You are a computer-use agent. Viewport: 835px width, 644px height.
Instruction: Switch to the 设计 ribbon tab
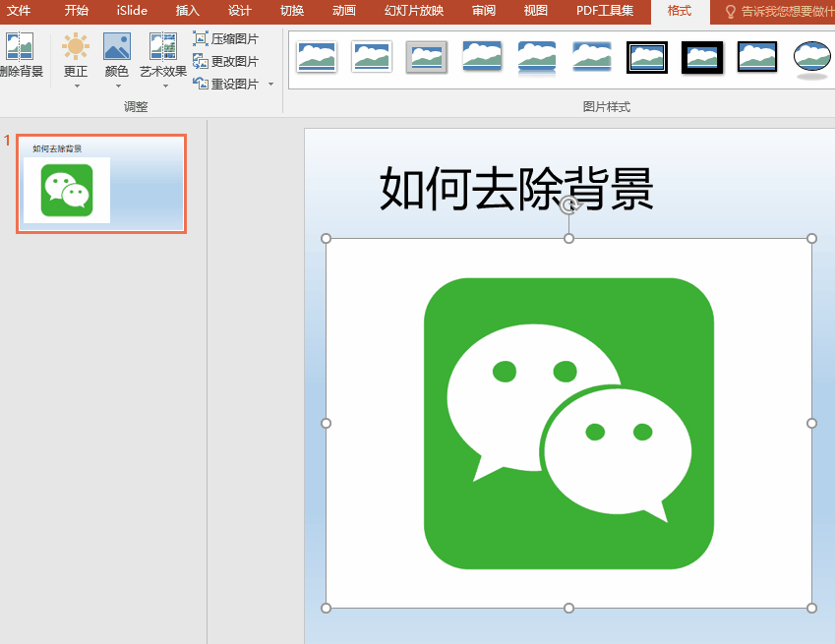[x=240, y=11]
